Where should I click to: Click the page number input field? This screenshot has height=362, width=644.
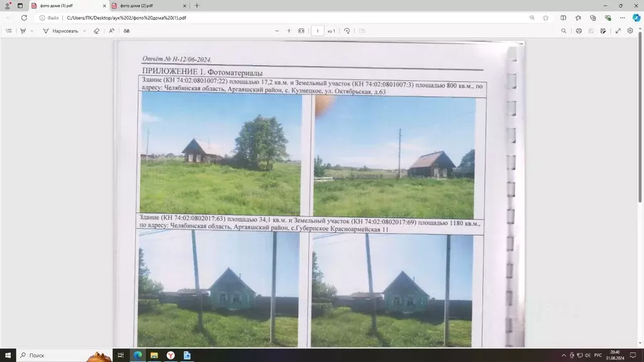pos(318,31)
